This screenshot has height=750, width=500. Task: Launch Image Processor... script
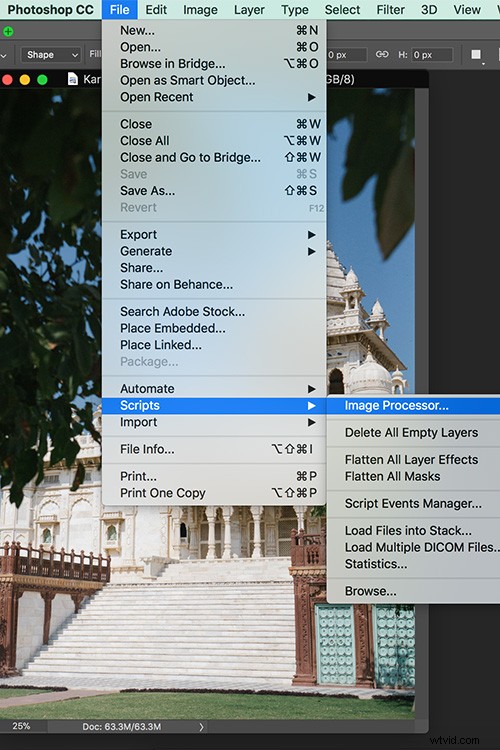point(413,406)
